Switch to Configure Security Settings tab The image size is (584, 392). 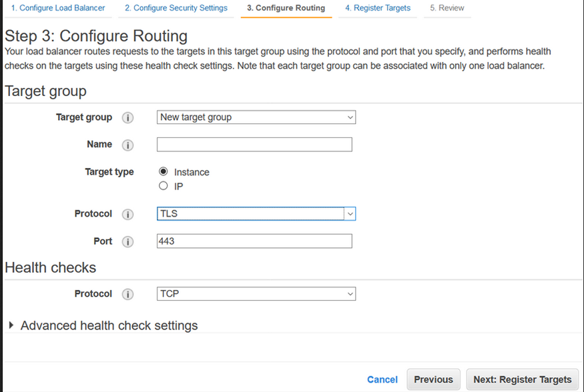[176, 8]
